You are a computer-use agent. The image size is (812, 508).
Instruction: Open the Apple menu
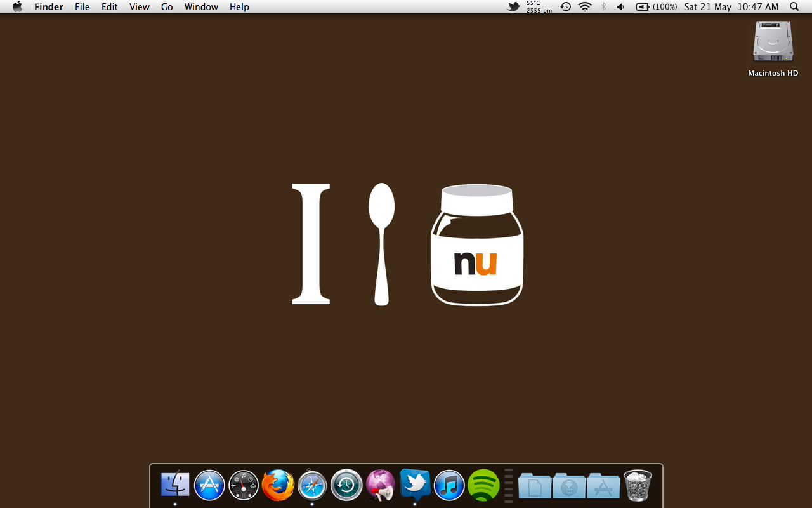pos(17,7)
